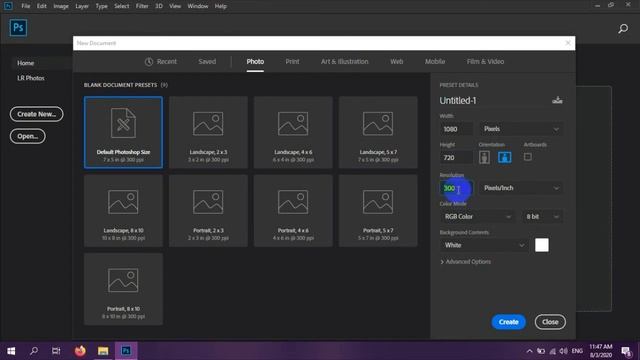Viewport: 640px width, 360px height.
Task: Select the Default Photoshop Size preset
Action: [123, 132]
